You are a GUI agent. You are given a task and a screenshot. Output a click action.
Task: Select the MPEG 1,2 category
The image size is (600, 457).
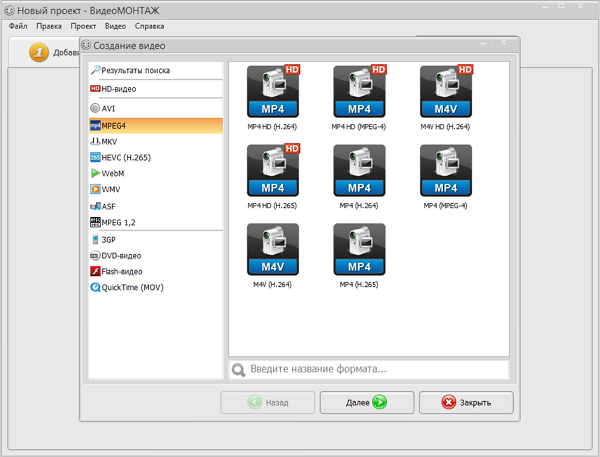pyautogui.click(x=156, y=222)
